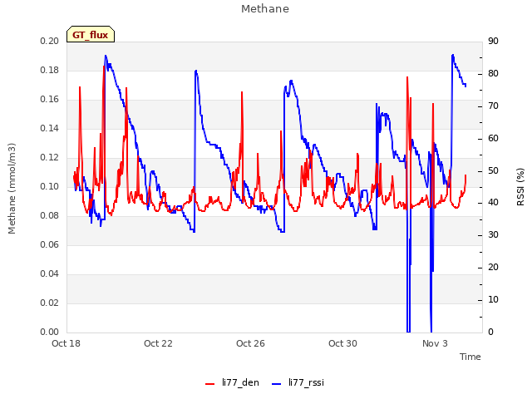Click the 0.12 left axis value
This screenshot has width=532, height=399.
click(x=50, y=158)
